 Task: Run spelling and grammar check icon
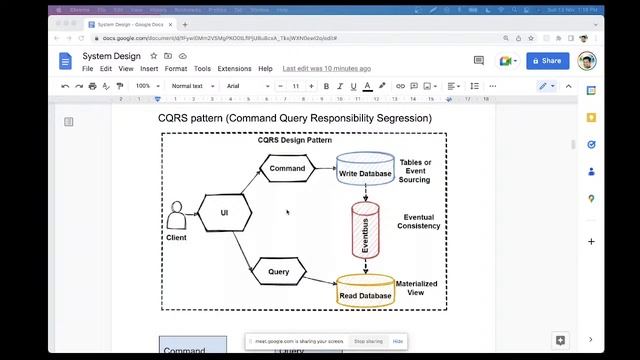tap(106, 86)
